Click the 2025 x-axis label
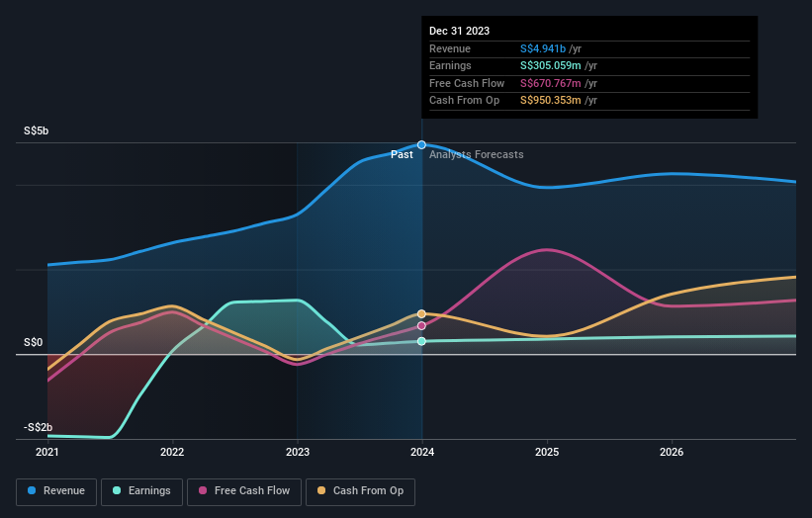Viewport: 812px width, 518px height. click(547, 453)
